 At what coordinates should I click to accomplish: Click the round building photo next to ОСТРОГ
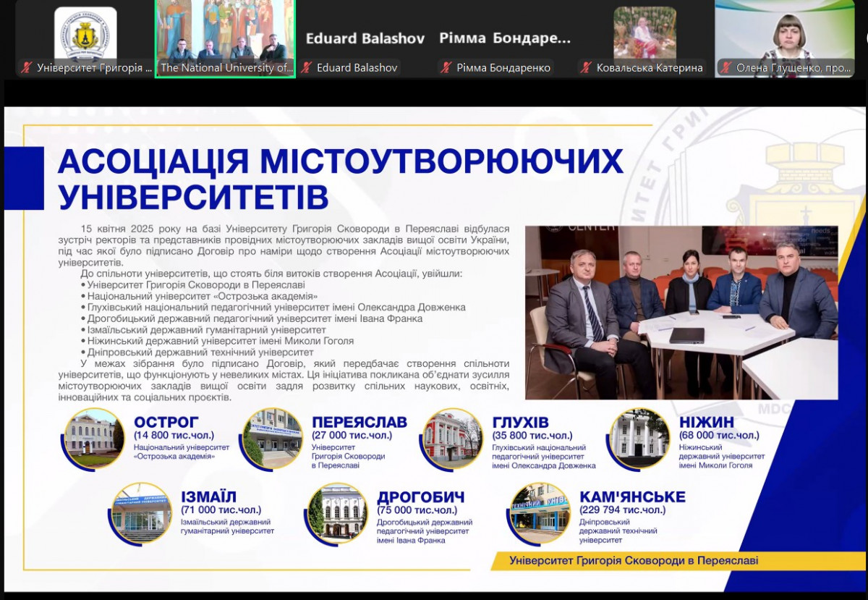(x=94, y=438)
